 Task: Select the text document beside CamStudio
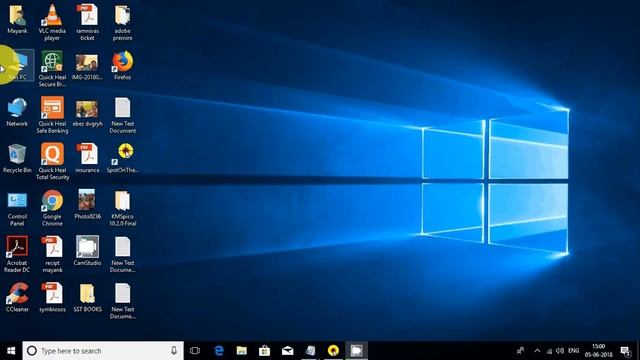tap(122, 255)
